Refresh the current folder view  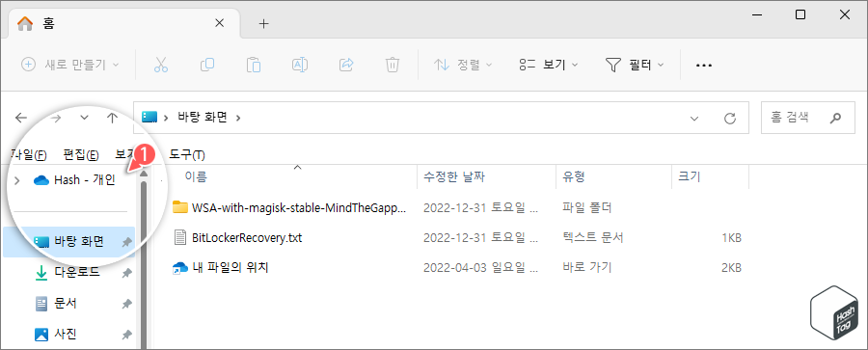click(x=730, y=118)
